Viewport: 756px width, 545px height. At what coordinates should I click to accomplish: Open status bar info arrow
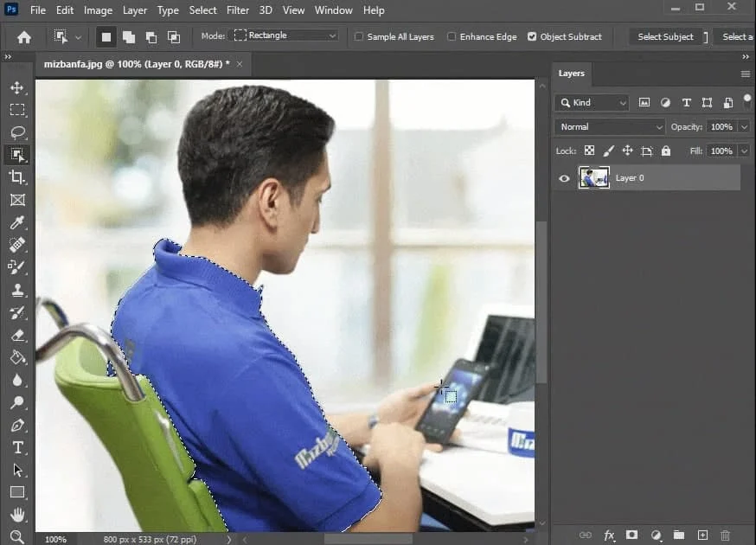point(229,539)
